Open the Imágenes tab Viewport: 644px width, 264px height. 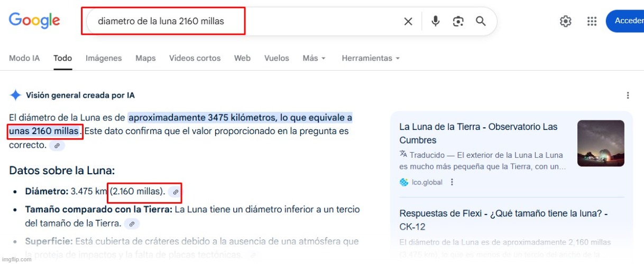click(x=104, y=58)
